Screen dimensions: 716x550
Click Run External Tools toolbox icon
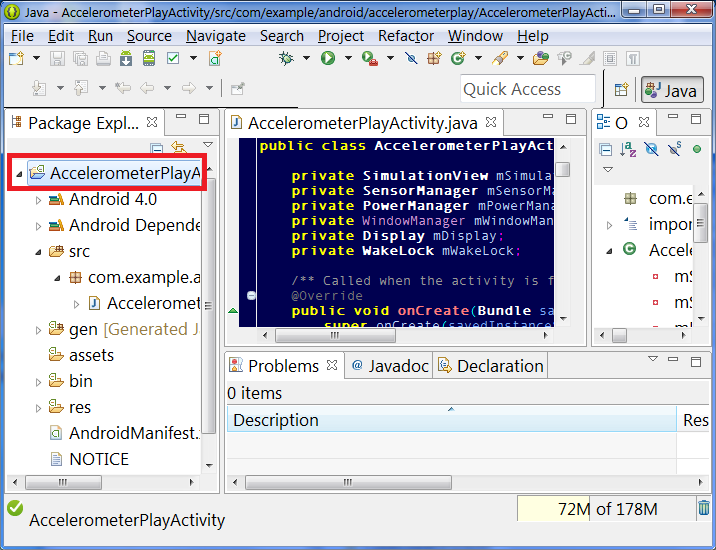369,58
